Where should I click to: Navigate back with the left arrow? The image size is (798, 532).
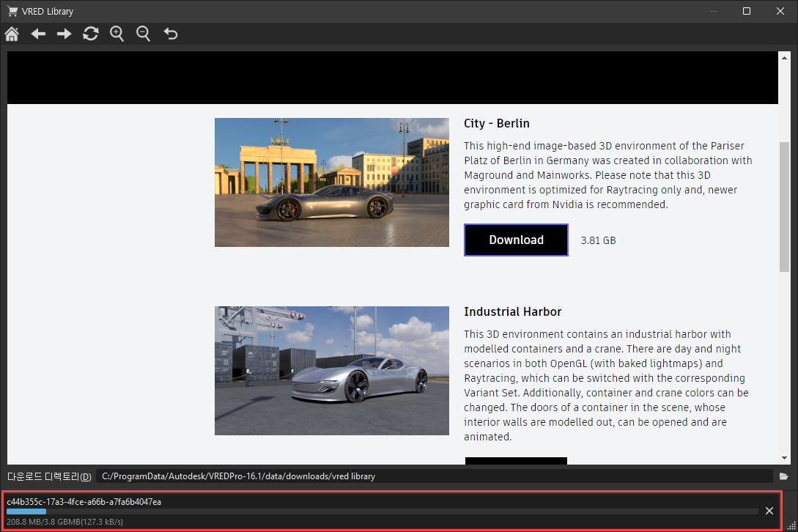click(38, 34)
